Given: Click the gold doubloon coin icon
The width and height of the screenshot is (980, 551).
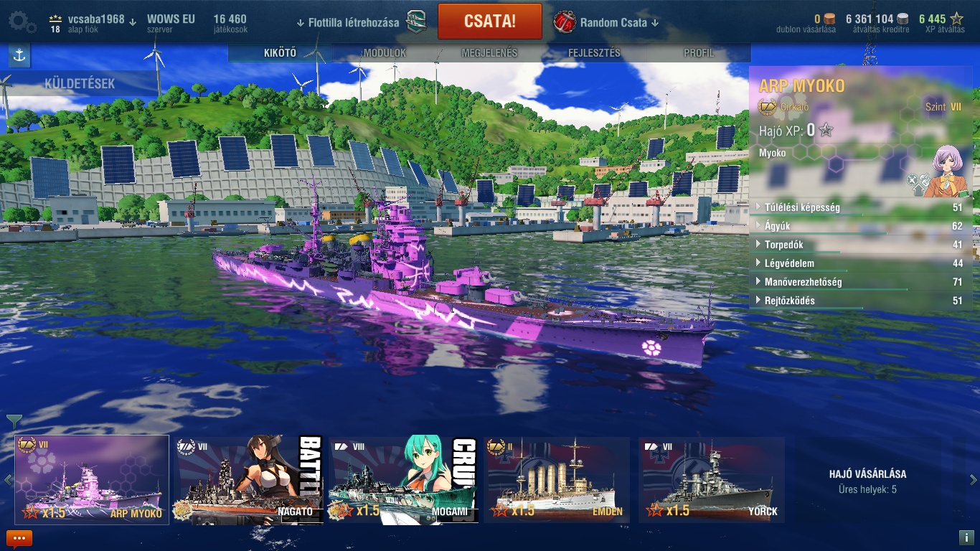Looking at the screenshot, I should click(x=829, y=19).
